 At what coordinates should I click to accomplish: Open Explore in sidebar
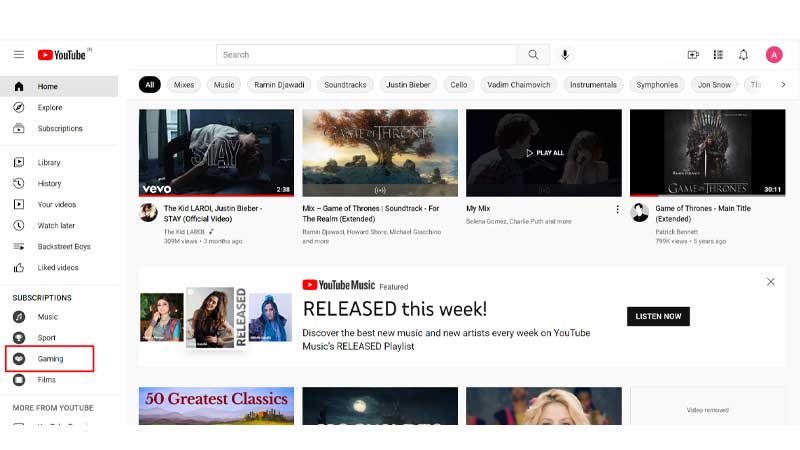click(x=59, y=107)
